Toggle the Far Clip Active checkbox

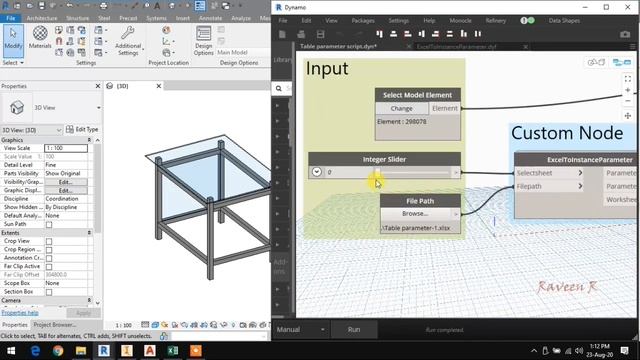point(49,267)
